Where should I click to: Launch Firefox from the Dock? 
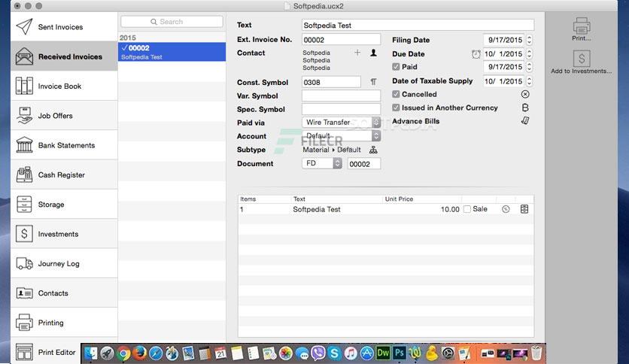coord(140,353)
